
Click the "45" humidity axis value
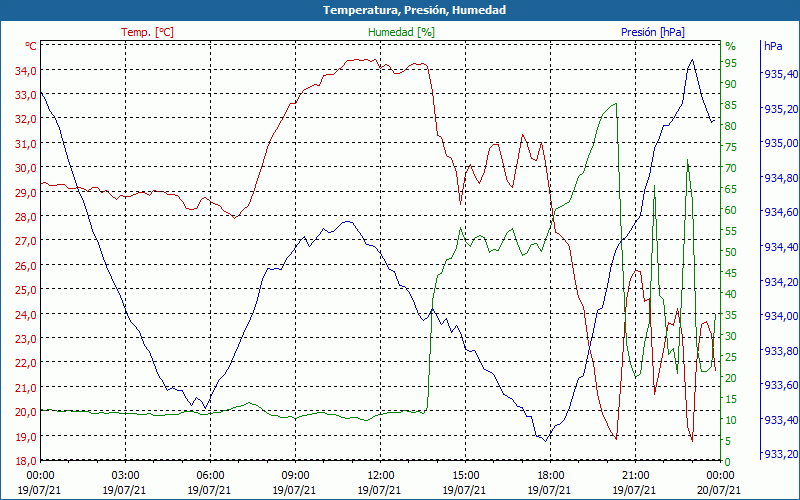[x=731, y=273]
